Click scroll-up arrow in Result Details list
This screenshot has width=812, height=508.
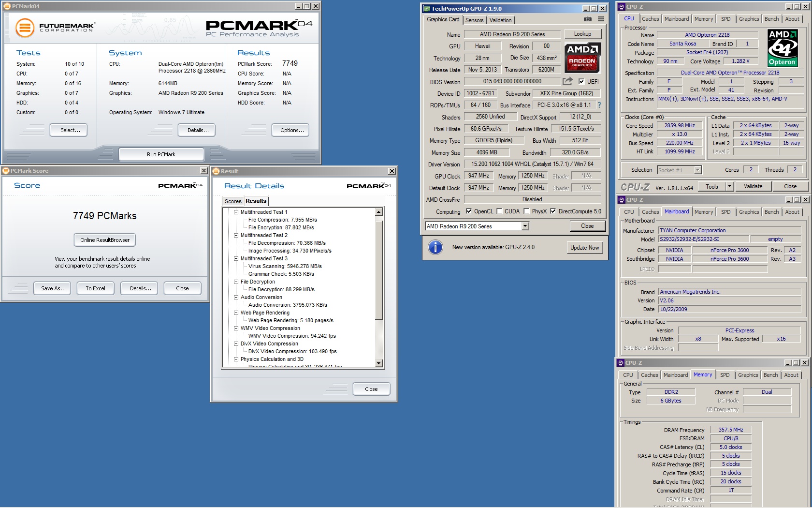tap(379, 212)
